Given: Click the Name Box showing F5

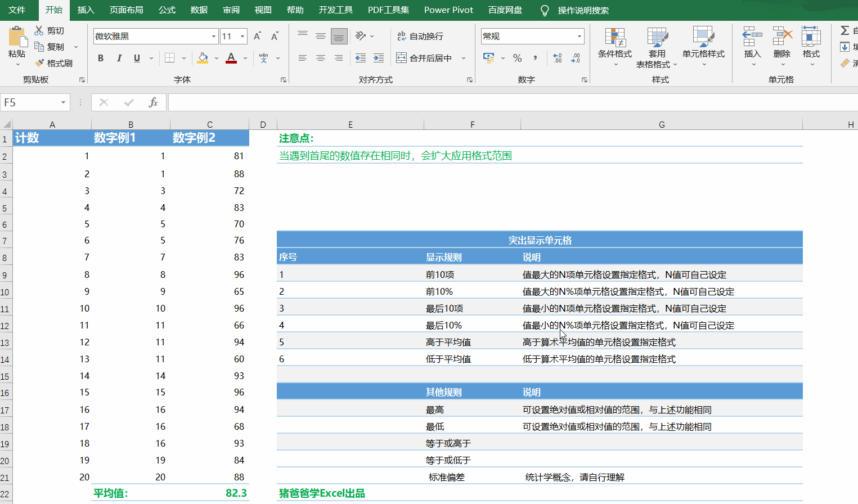Looking at the screenshot, I should click(x=29, y=102).
